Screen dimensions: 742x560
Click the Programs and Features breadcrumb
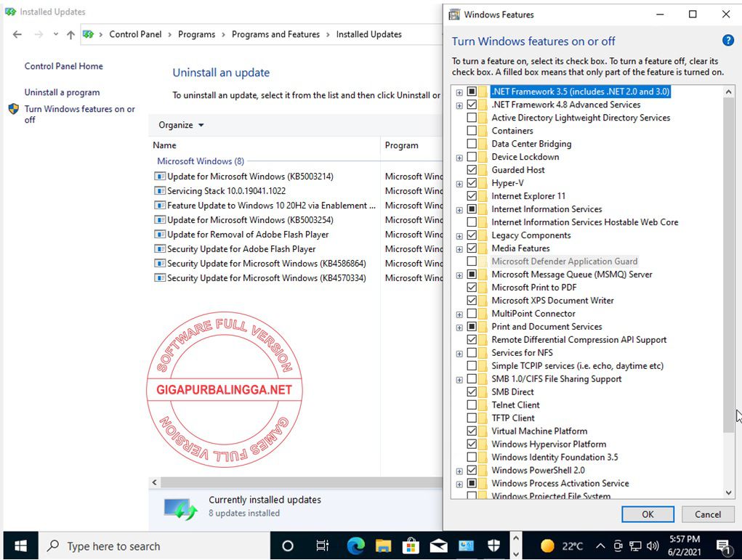(x=275, y=35)
